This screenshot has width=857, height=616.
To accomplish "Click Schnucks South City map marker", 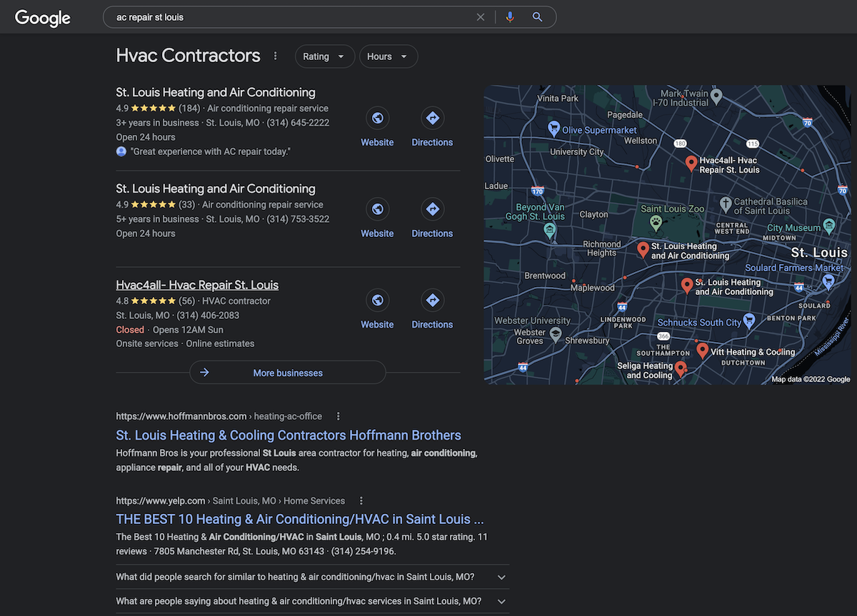I will click(749, 320).
